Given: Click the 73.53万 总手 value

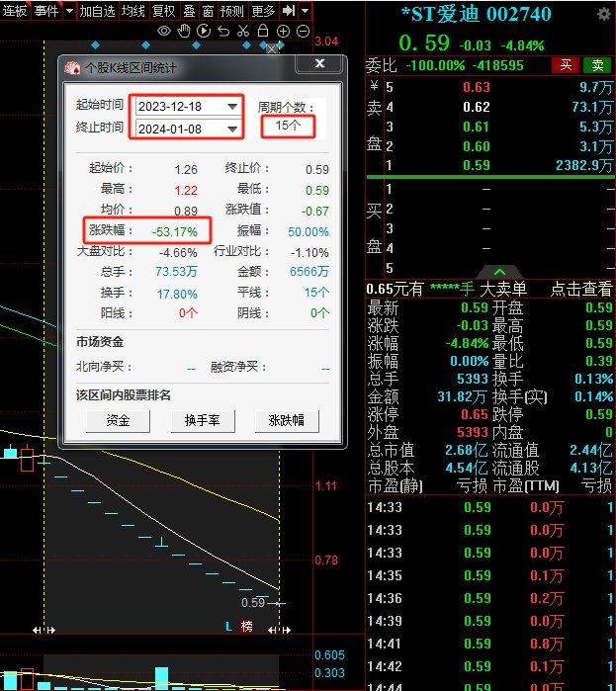Looking at the screenshot, I should tap(176, 272).
